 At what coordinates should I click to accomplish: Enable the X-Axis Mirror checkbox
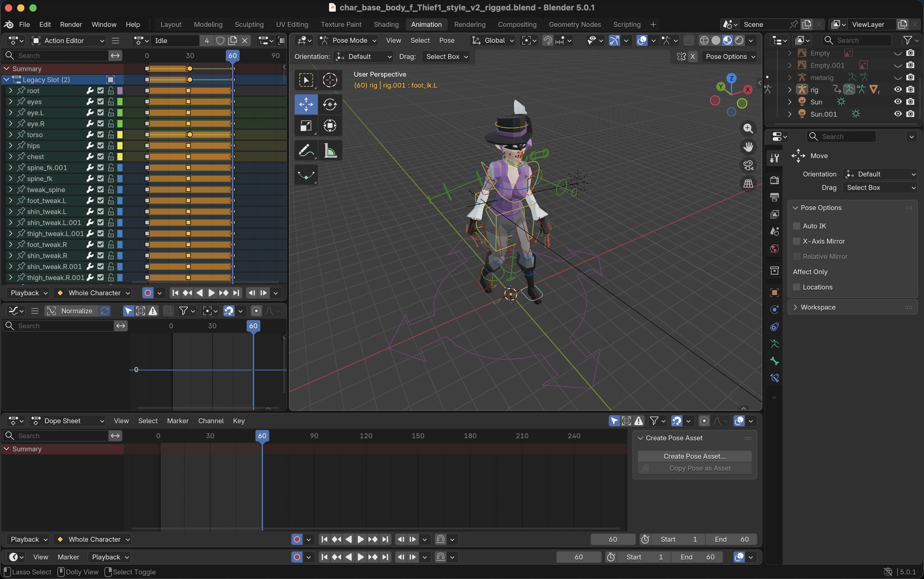(797, 241)
